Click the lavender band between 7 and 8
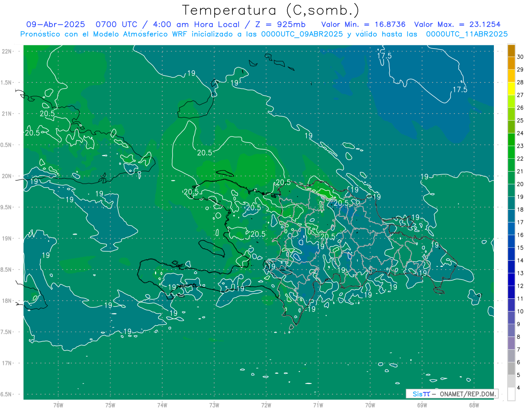 (511, 343)
